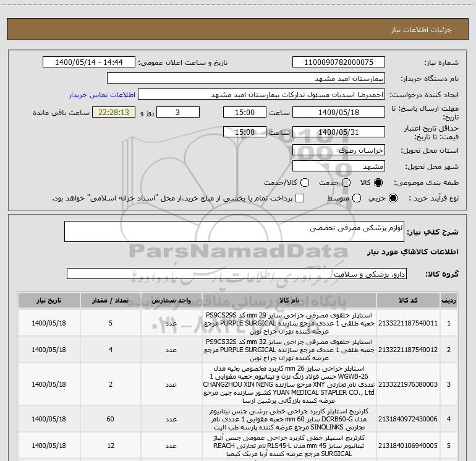Click the province field خراسان رضوی

pos(339,150)
